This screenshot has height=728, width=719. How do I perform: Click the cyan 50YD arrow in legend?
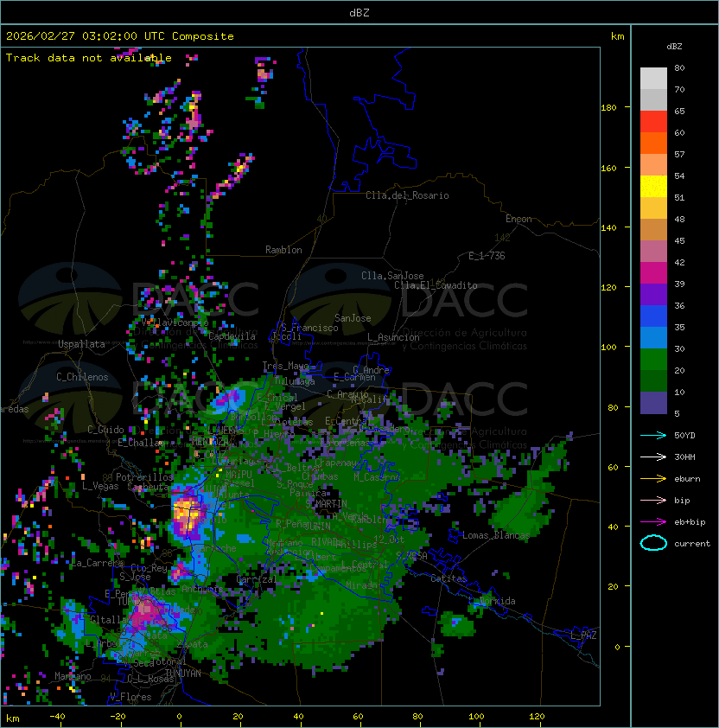(x=653, y=435)
